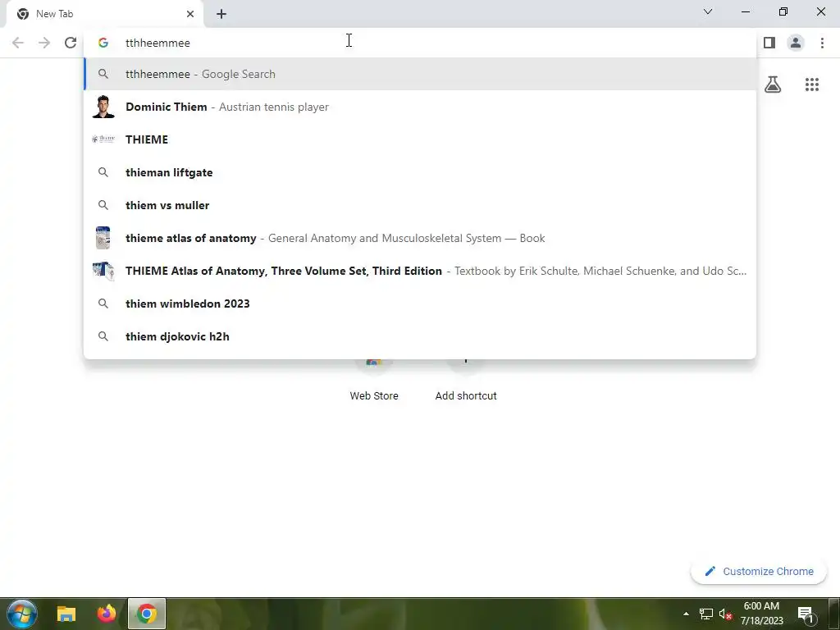Click the Chrome taskbar icon
Image resolution: width=840 pixels, height=630 pixels.
[x=147, y=614]
